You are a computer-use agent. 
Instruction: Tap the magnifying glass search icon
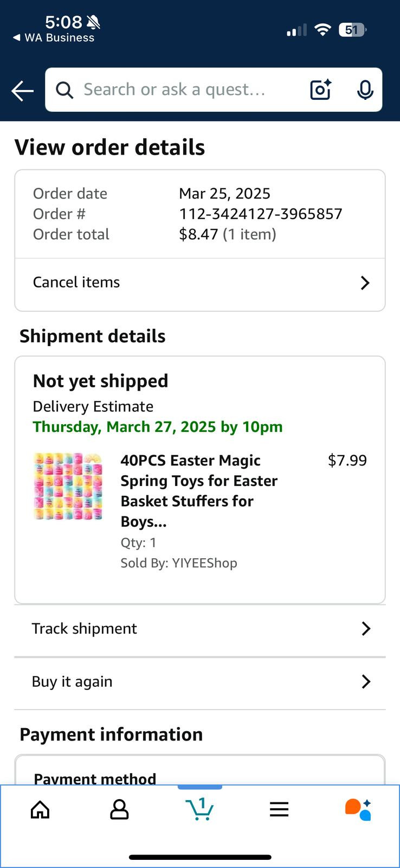tap(64, 90)
